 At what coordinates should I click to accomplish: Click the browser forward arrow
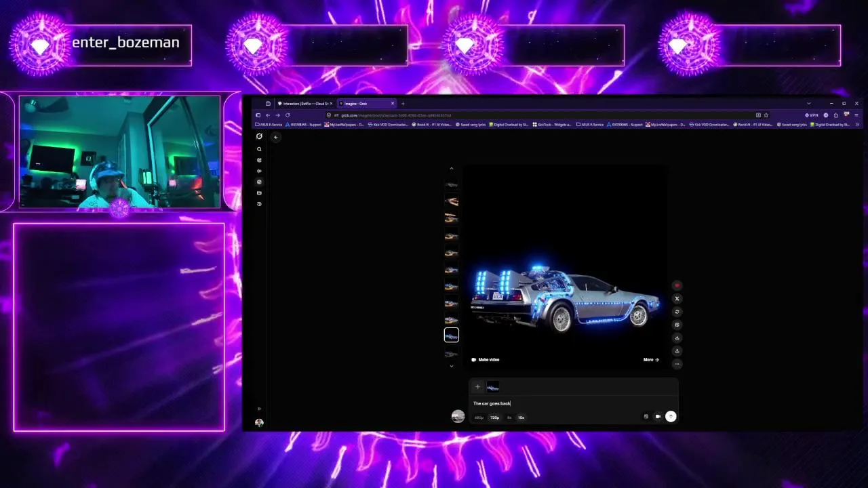coord(277,115)
